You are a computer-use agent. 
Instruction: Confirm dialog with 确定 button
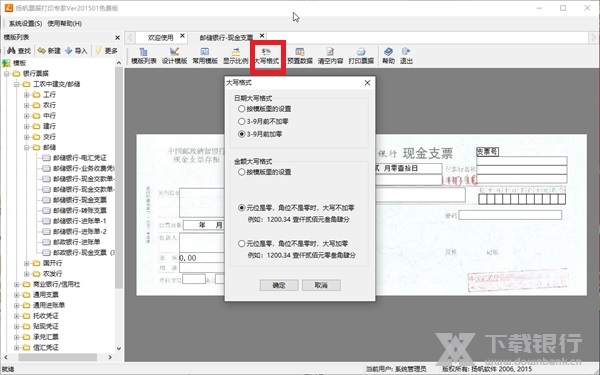pyautogui.click(x=279, y=285)
